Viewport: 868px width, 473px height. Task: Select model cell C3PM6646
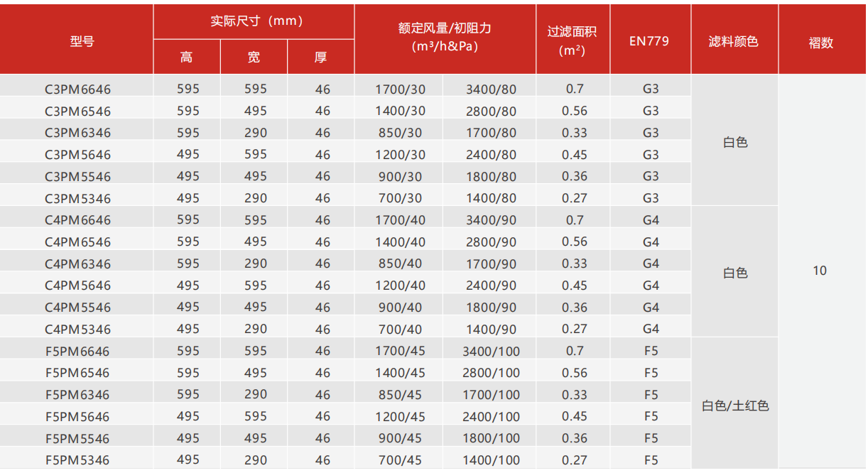click(77, 89)
